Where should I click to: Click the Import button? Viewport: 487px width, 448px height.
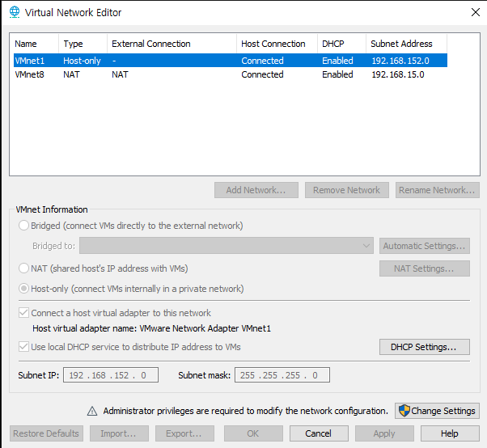click(x=119, y=433)
